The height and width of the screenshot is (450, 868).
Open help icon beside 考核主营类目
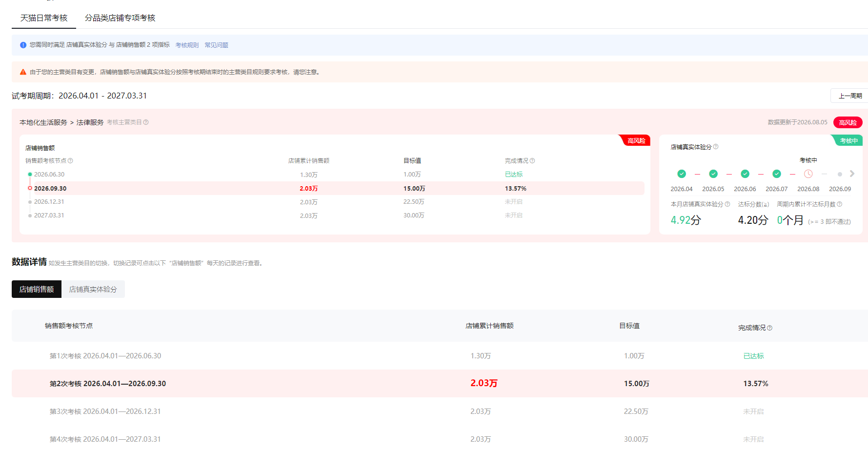(146, 122)
